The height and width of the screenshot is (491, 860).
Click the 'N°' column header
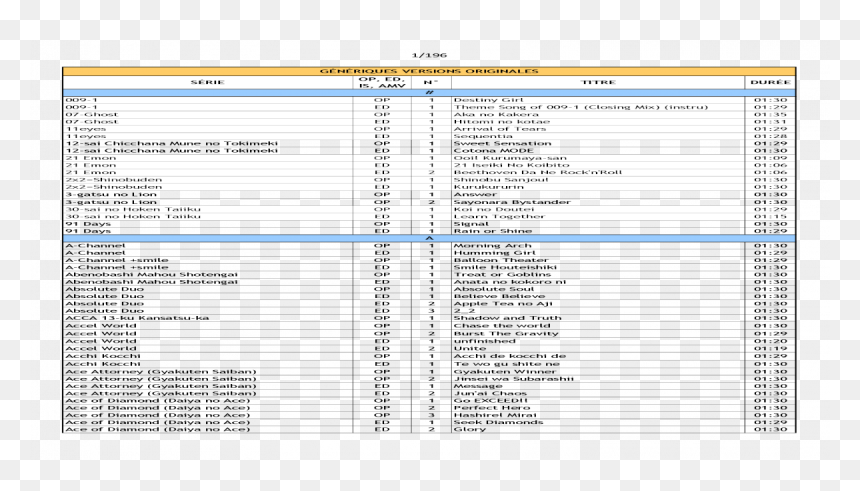pyautogui.click(x=431, y=82)
